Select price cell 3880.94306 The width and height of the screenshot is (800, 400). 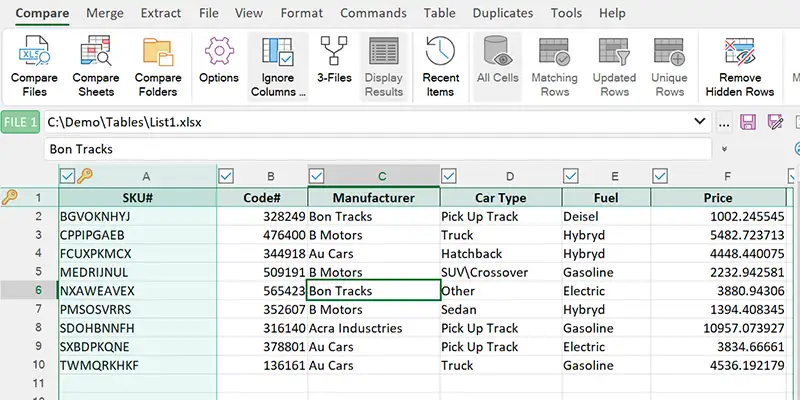pyautogui.click(x=718, y=291)
